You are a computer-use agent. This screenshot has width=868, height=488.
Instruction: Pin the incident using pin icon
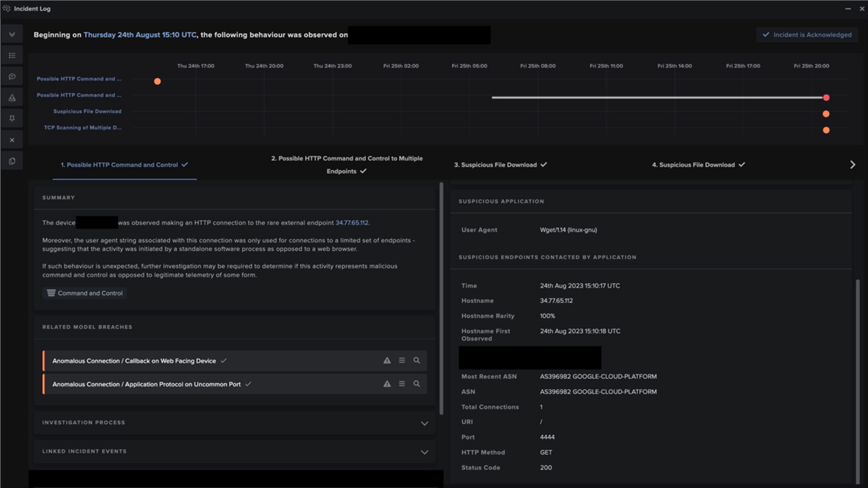pyautogui.click(x=11, y=118)
